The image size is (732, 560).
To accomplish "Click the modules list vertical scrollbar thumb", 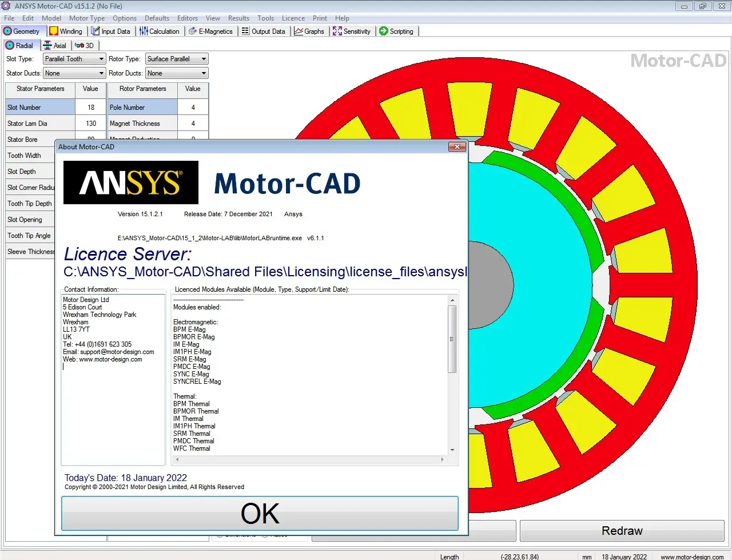I will tap(452, 339).
